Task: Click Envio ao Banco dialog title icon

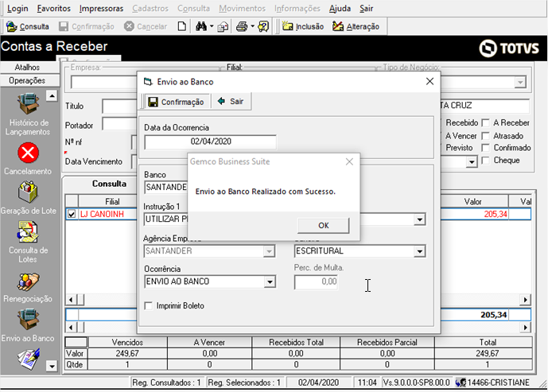Action: (x=148, y=82)
